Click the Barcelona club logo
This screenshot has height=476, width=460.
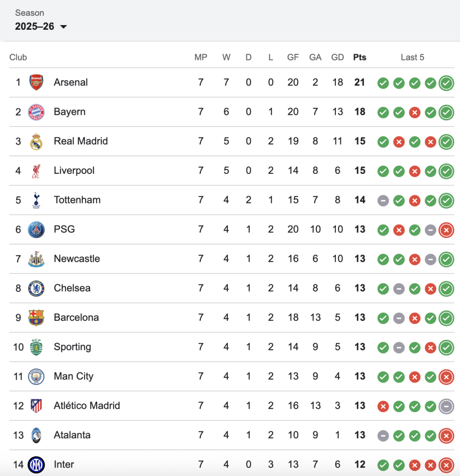[36, 317]
